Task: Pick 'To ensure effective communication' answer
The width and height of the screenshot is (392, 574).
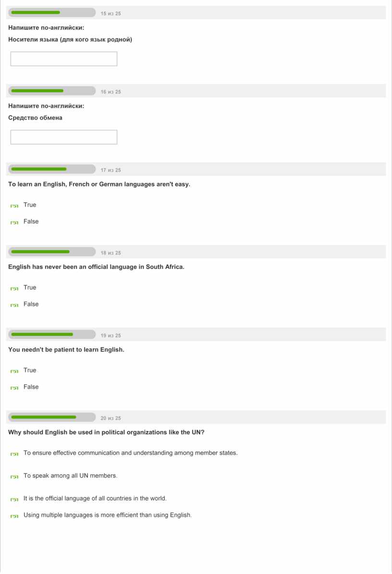Action: click(14, 453)
